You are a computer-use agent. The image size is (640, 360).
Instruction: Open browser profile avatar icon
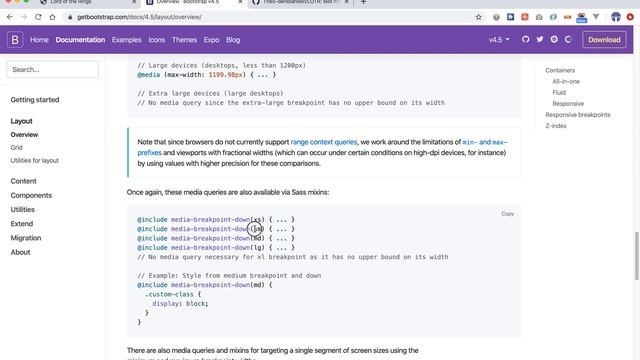point(616,17)
